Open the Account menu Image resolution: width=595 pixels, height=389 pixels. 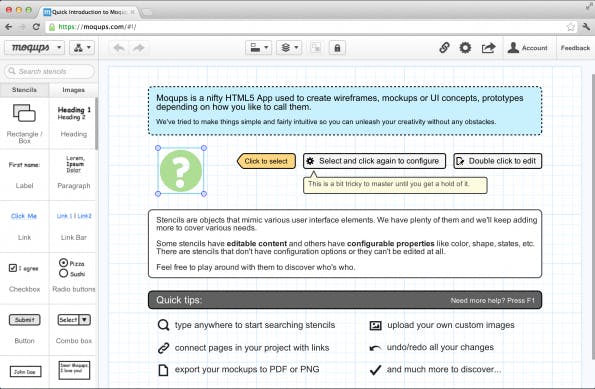[x=527, y=48]
